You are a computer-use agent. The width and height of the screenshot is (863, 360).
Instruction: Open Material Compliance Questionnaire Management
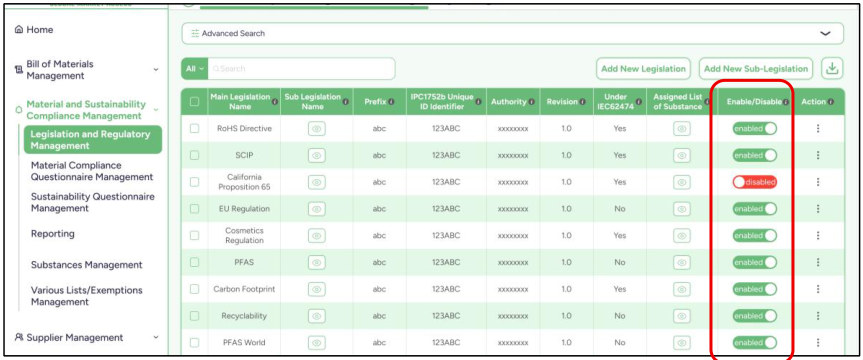point(92,171)
